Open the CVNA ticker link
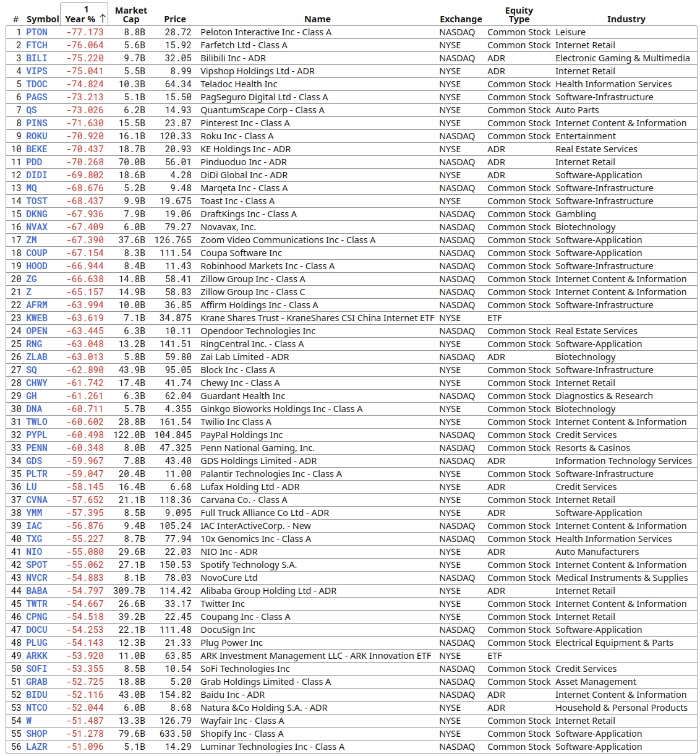700x756 pixels. tap(36, 500)
